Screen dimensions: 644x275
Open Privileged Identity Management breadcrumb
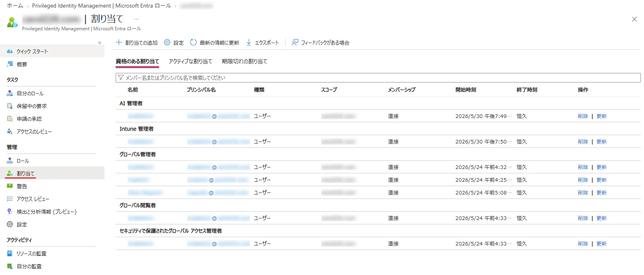102,6
